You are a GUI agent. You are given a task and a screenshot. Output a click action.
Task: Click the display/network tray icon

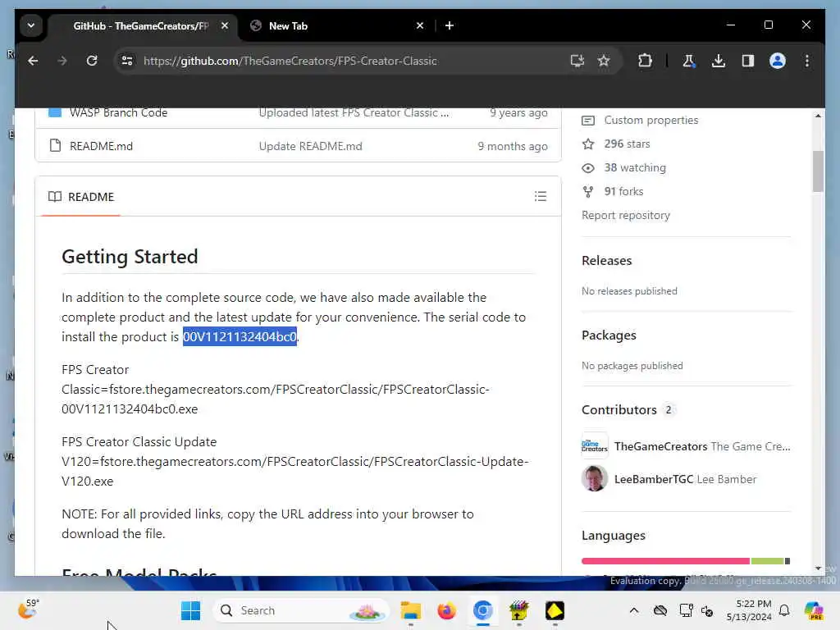coord(686,610)
